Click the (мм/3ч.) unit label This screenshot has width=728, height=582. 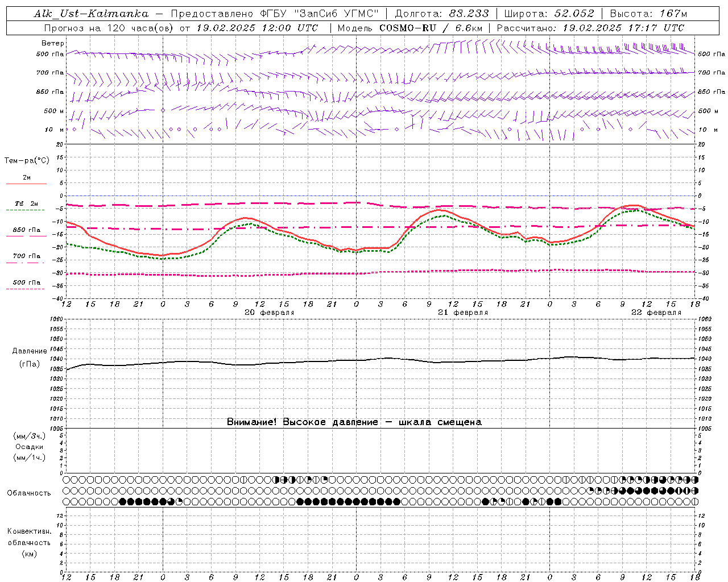[30, 436]
